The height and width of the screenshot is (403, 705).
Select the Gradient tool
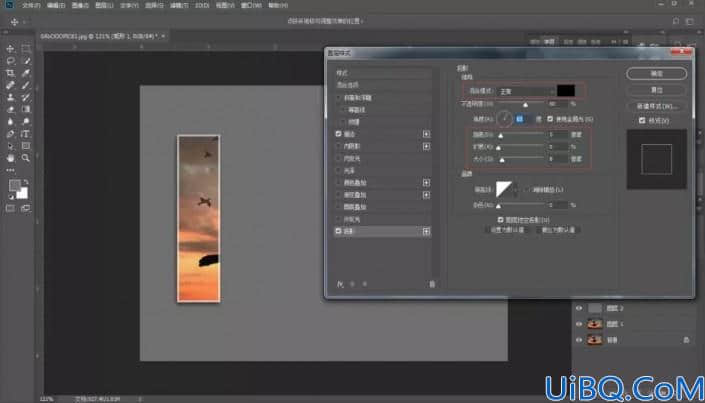click(26, 109)
